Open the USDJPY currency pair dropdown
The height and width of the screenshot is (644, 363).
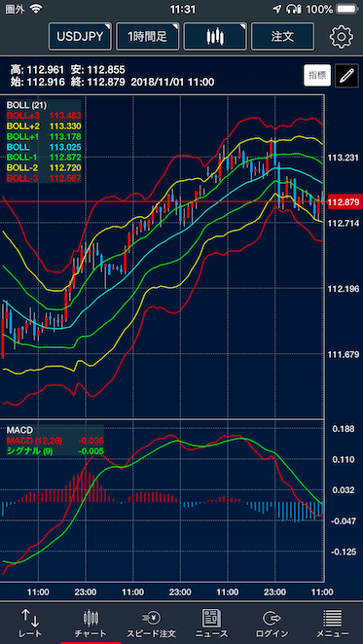80,37
